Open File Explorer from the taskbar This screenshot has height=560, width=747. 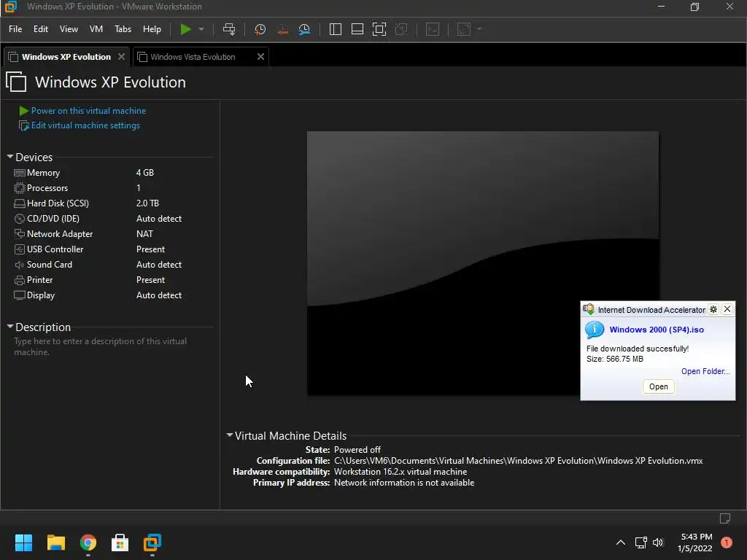(x=55, y=542)
